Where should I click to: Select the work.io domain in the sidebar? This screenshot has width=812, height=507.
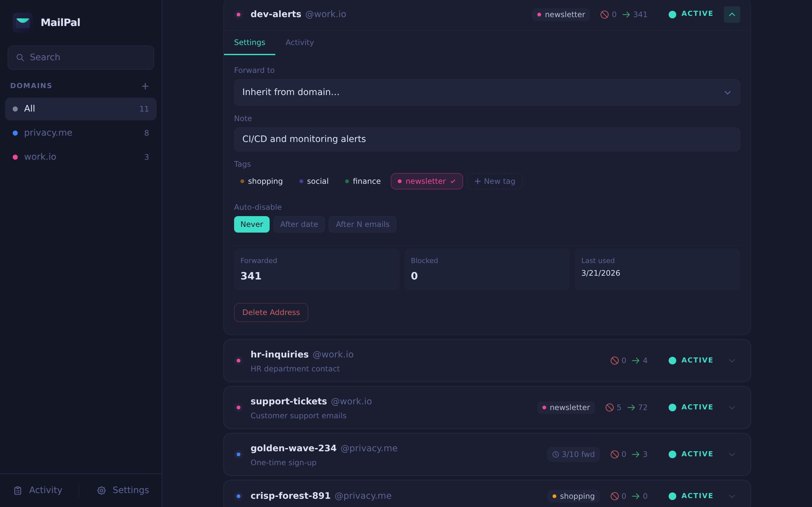point(40,157)
